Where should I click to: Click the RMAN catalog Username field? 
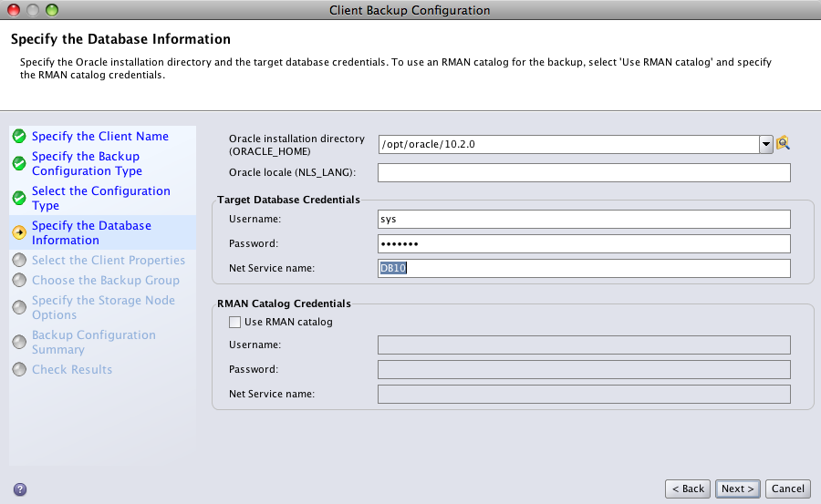coord(584,345)
